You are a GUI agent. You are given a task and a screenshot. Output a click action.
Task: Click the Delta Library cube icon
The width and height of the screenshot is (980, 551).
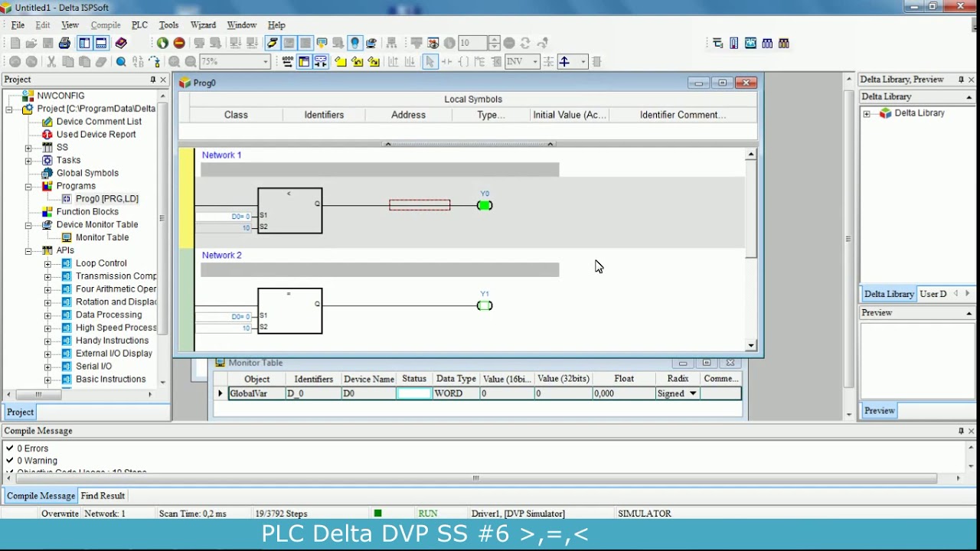click(x=885, y=113)
